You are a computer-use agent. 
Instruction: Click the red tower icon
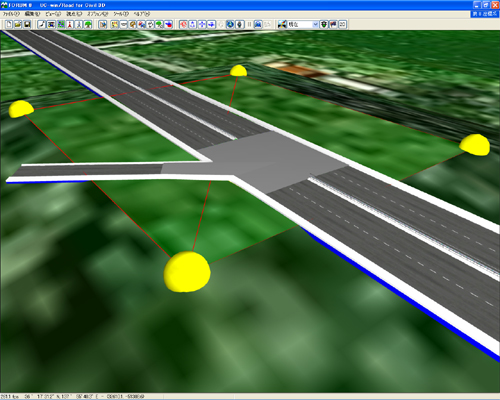pos(70,24)
